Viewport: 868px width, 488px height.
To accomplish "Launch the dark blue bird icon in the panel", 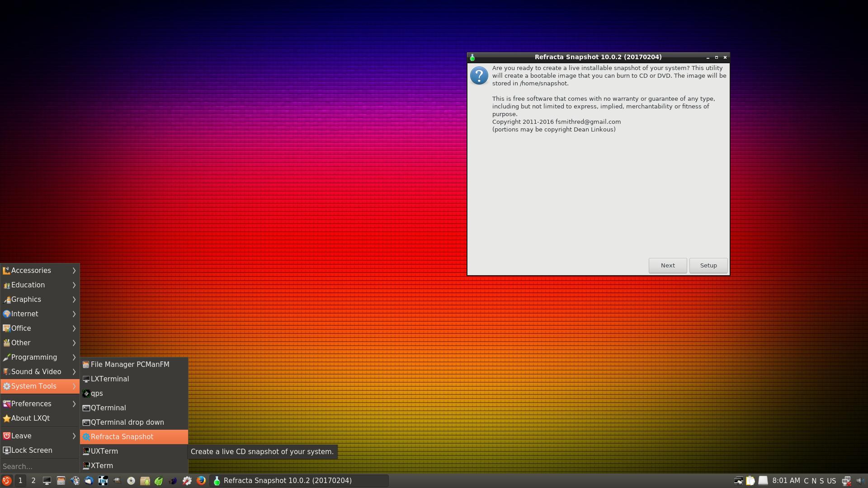I will (173, 481).
